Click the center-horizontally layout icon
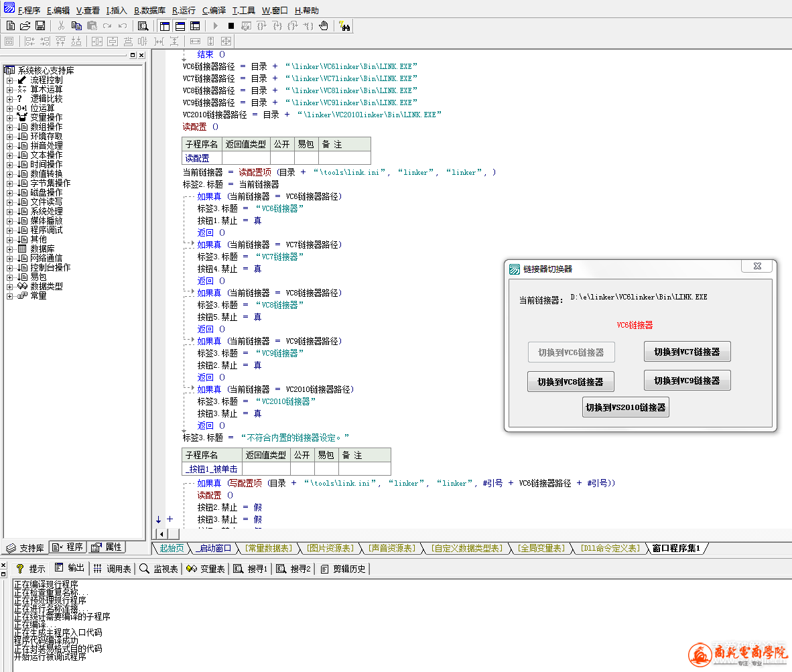This screenshot has width=792, height=672. [x=97, y=42]
